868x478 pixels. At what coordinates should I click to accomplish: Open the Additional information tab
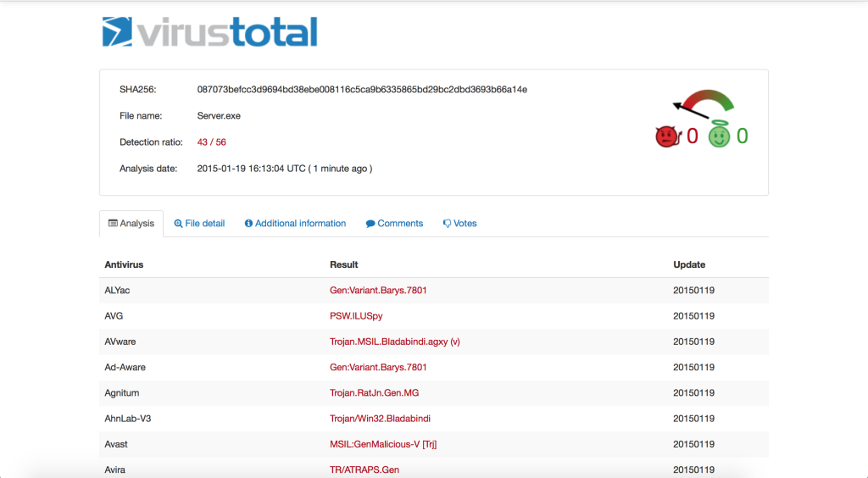300,224
